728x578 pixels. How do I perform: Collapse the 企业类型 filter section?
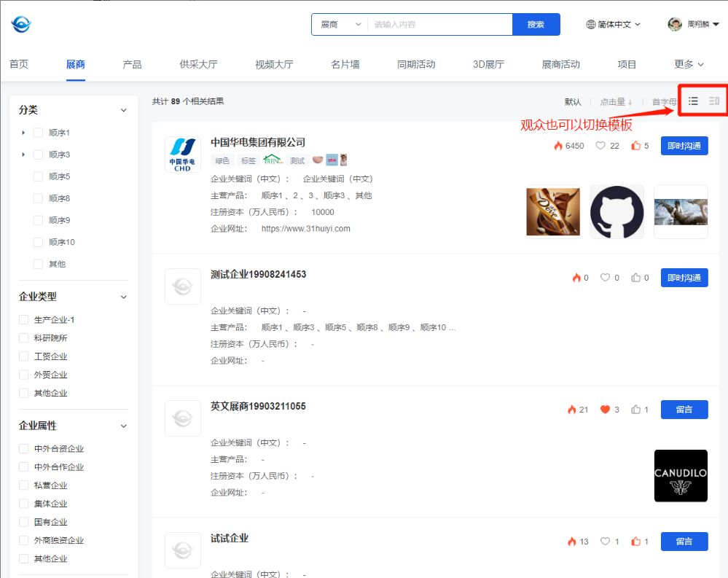tap(123, 297)
